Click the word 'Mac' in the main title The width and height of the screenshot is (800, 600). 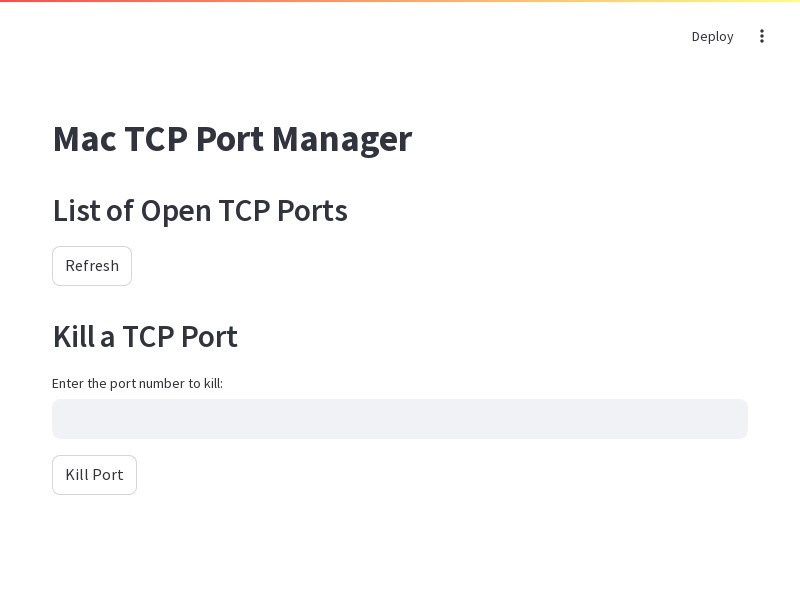(x=85, y=139)
